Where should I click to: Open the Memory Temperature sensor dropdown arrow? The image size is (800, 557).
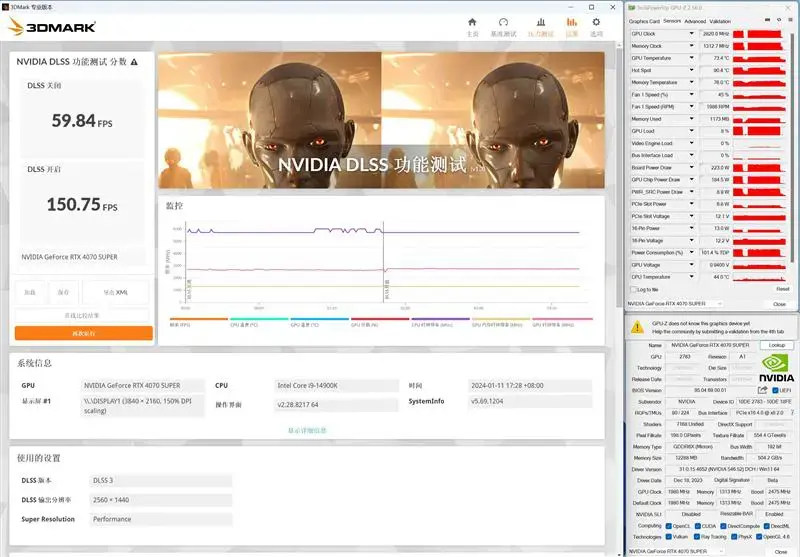point(691,82)
